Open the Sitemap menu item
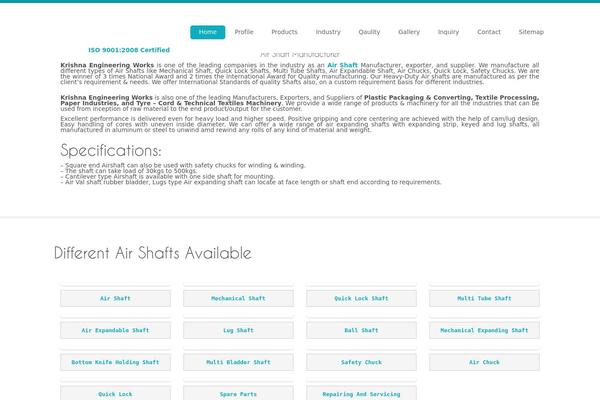This screenshot has height=400, width=600. click(531, 32)
